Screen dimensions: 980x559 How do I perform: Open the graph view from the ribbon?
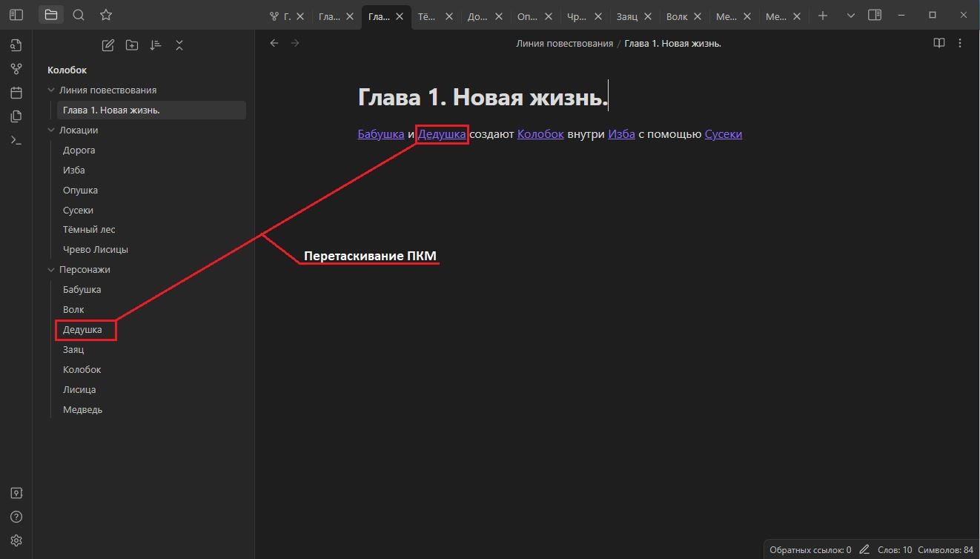click(16, 69)
